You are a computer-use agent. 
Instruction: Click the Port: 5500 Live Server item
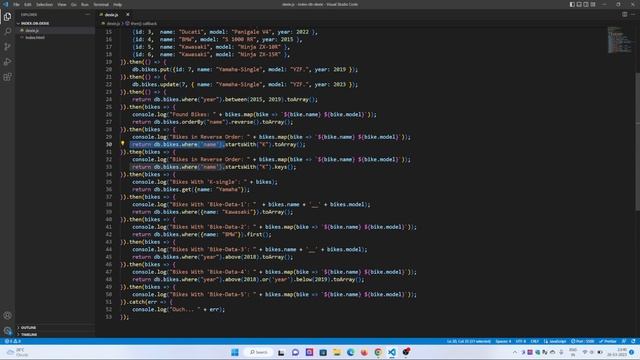(x=582, y=341)
